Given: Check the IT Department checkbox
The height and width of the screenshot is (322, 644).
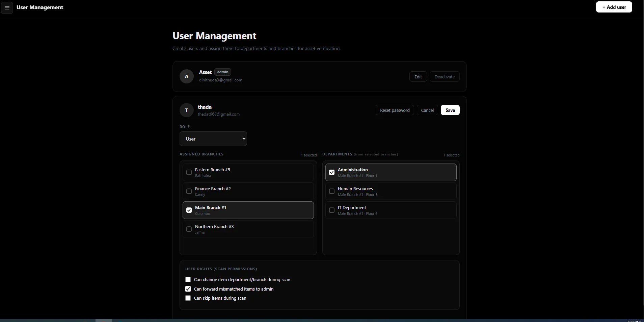Looking at the screenshot, I should (x=332, y=210).
